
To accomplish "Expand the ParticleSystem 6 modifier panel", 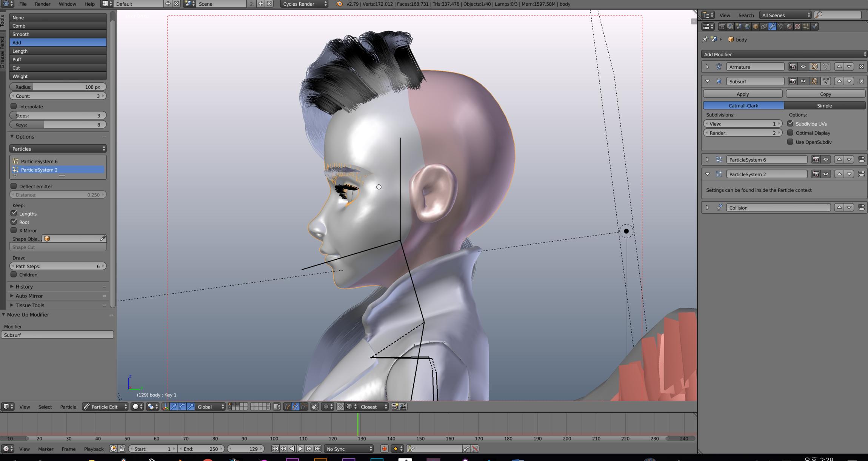I will coord(708,160).
